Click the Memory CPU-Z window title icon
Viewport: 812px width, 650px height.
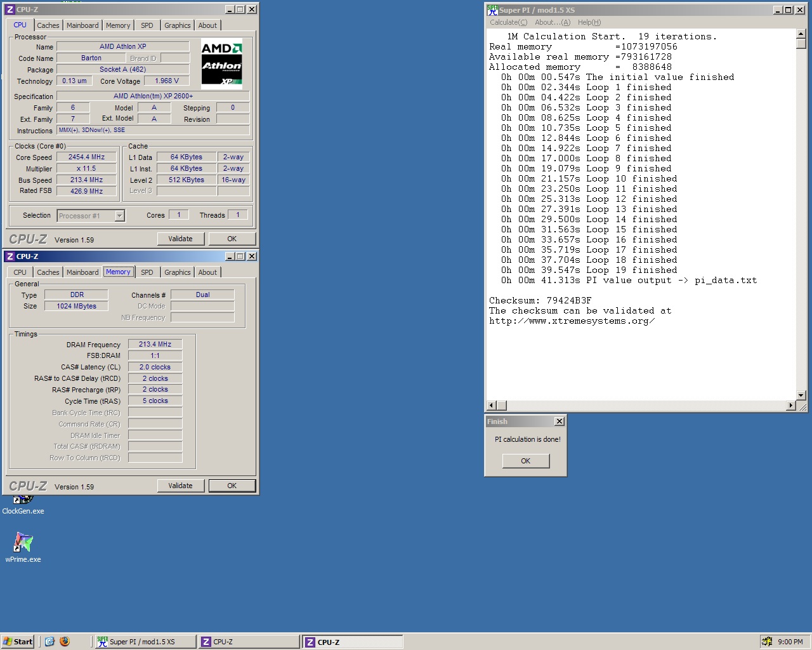point(10,256)
